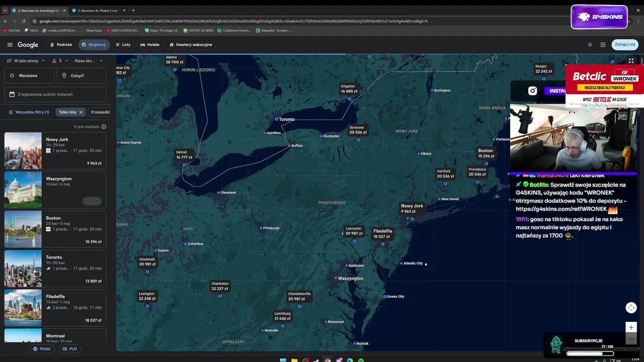Toggle the brightness theme icon
This screenshot has width=644, height=362.
590,45
